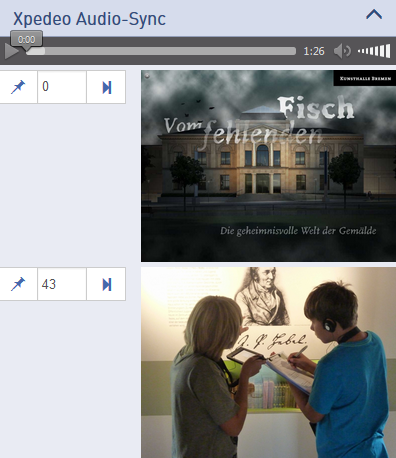Jump to sync point at 0
396x458 pixels.
click(x=106, y=87)
